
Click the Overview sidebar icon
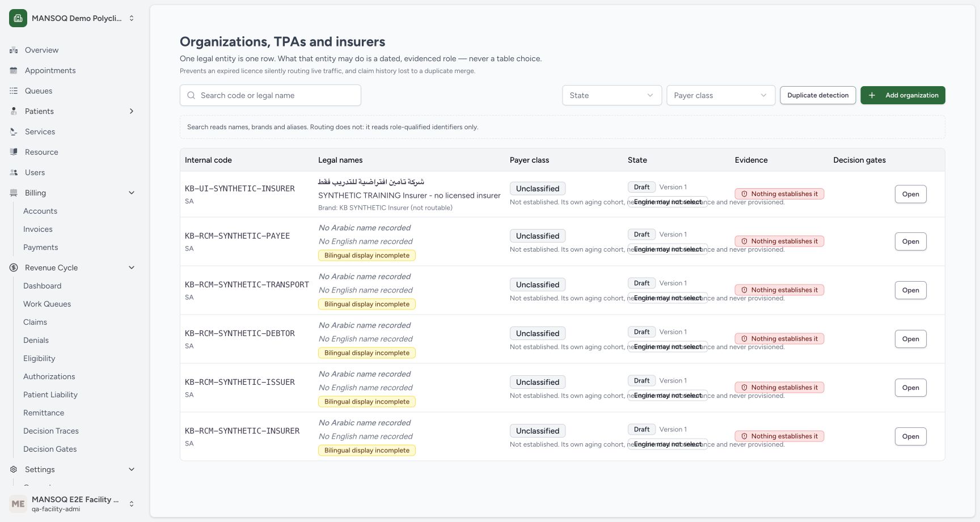pos(14,50)
